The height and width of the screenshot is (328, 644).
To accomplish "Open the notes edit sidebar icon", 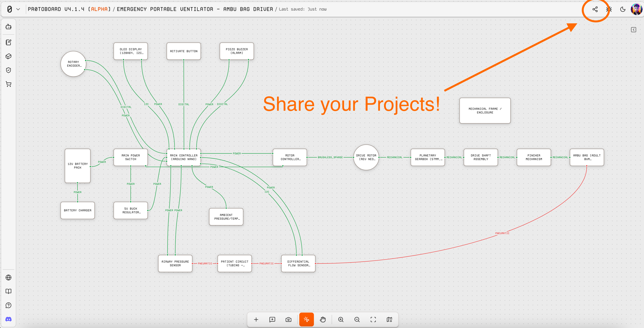I will click(x=8, y=42).
